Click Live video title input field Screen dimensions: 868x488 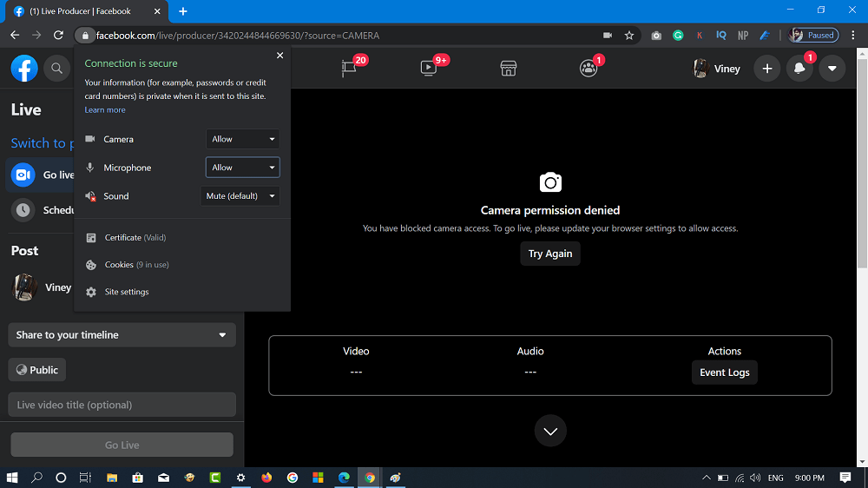tap(122, 405)
